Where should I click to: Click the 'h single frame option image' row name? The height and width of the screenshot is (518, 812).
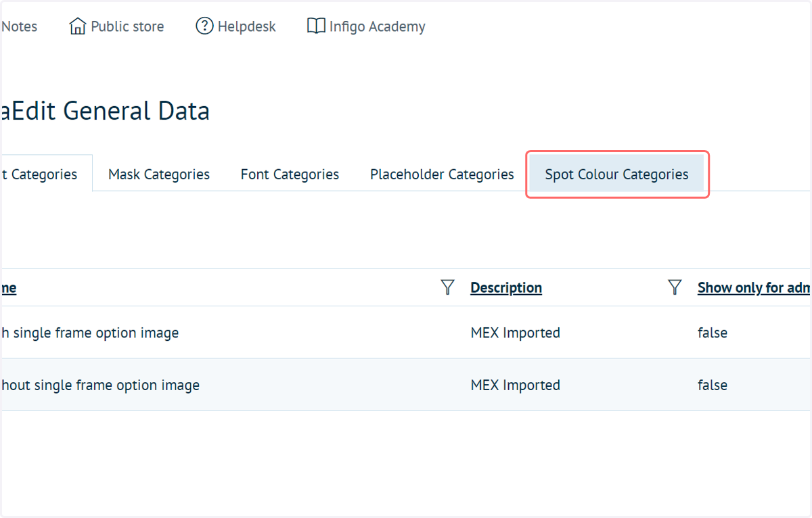(x=90, y=333)
